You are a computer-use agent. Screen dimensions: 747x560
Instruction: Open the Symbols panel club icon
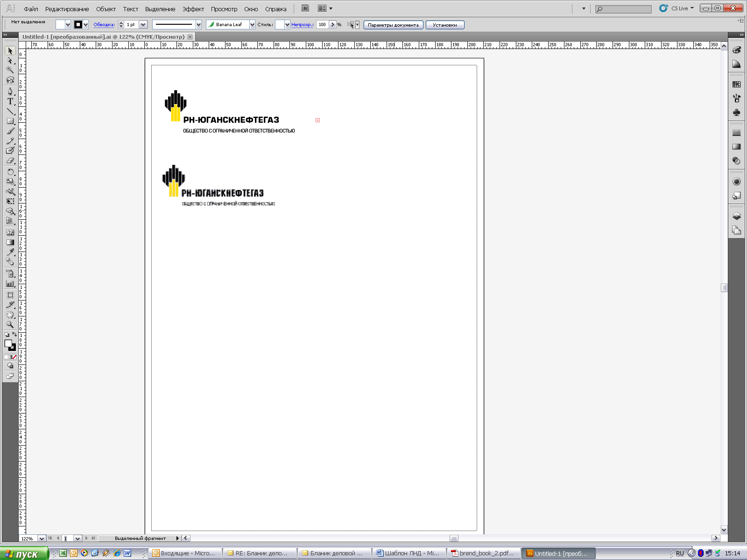tap(737, 112)
